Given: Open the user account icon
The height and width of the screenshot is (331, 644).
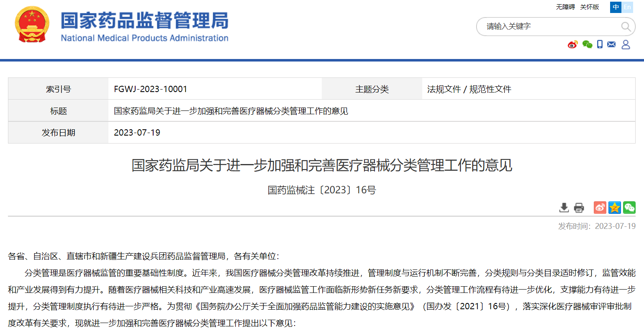Looking at the screenshot, I should 626,44.
